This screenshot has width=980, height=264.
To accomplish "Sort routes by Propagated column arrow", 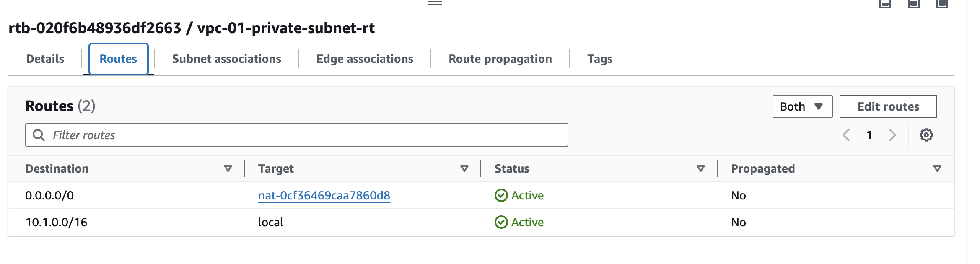I will 937,168.
